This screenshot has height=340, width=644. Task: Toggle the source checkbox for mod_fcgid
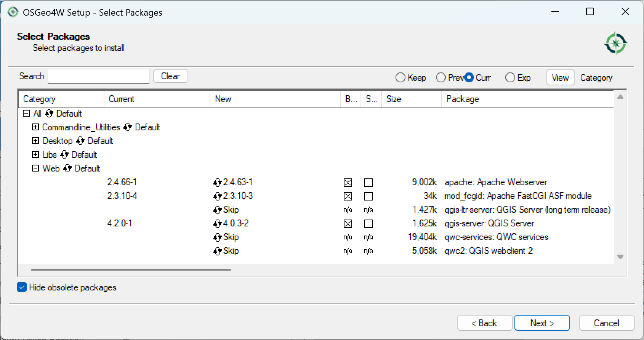point(368,196)
